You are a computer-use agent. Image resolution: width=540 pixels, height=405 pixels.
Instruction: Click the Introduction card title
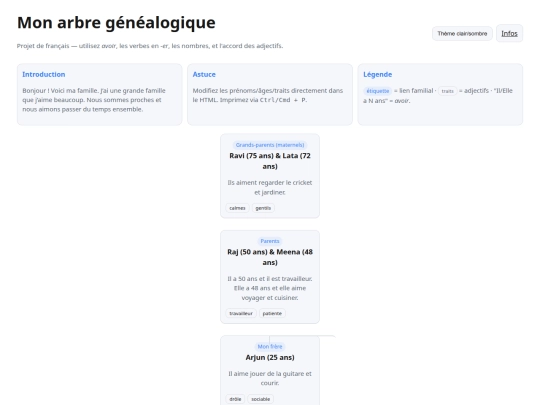pyautogui.click(x=44, y=74)
